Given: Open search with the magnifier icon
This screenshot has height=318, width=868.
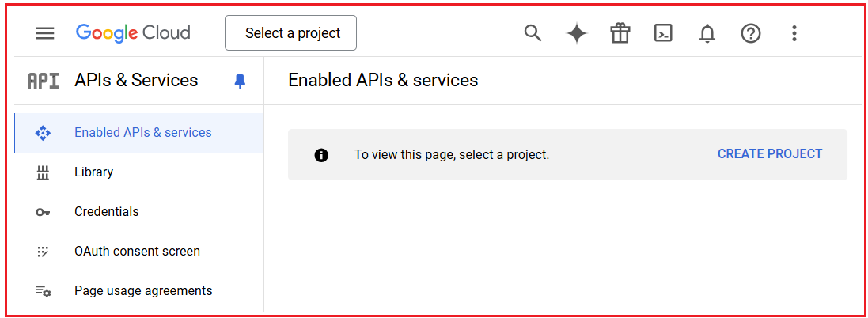Looking at the screenshot, I should pyautogui.click(x=533, y=33).
